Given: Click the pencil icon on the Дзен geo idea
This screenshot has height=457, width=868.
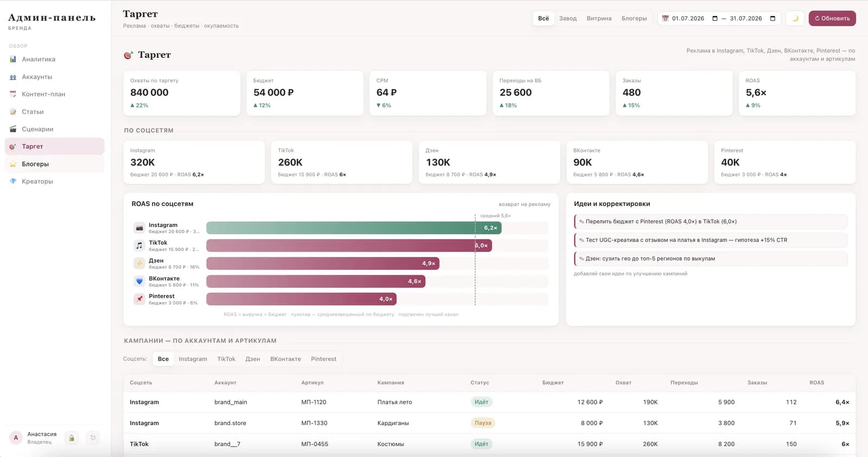Looking at the screenshot, I should click(582, 259).
